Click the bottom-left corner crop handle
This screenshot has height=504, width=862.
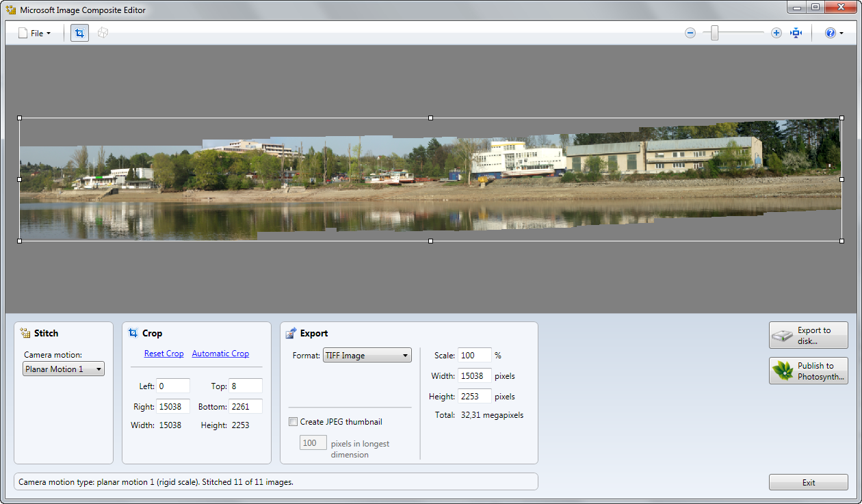coord(19,241)
